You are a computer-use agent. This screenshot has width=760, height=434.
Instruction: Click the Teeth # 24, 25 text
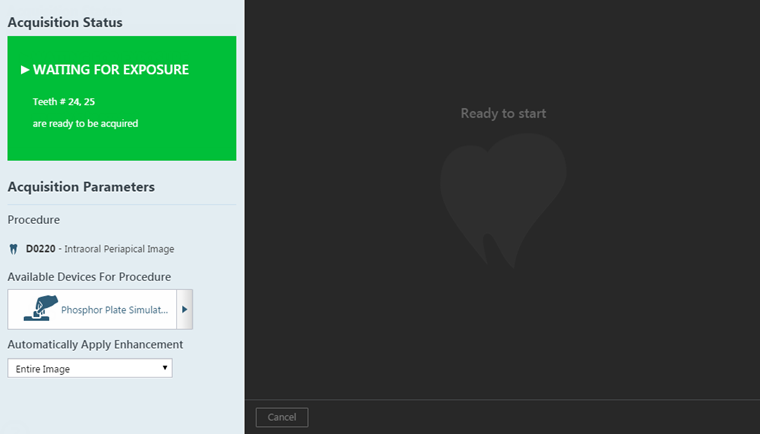(x=64, y=102)
